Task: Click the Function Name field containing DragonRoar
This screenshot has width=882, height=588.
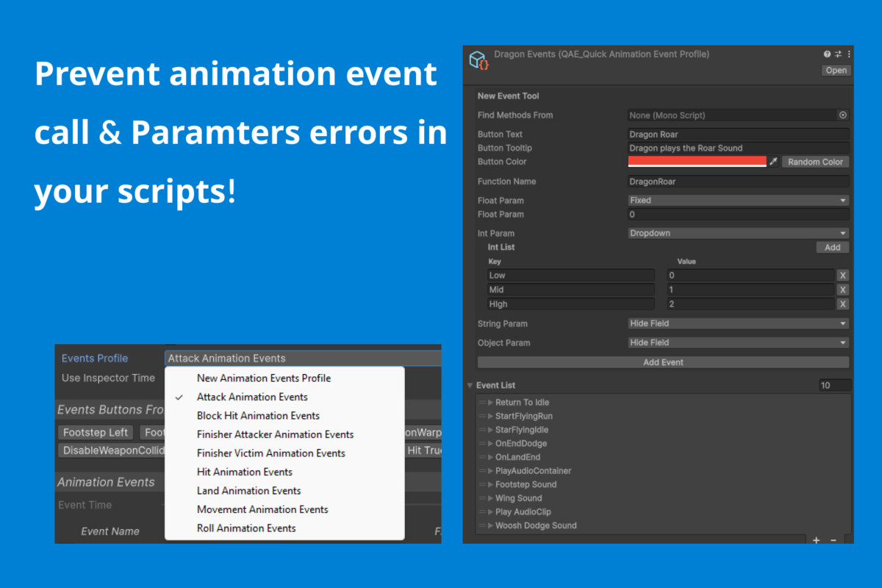Action: pos(736,181)
